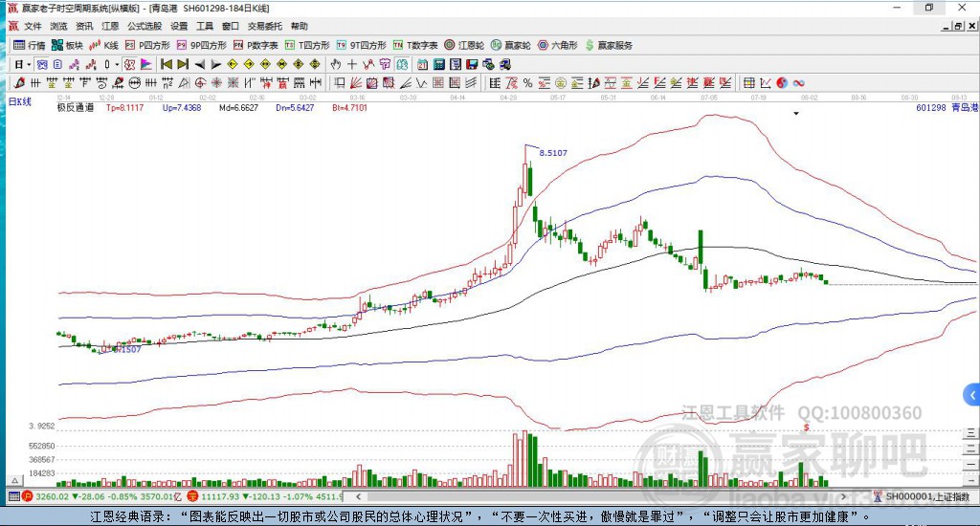Click the Md=6.6527 value
This screenshot has height=526, width=980.
(238, 107)
